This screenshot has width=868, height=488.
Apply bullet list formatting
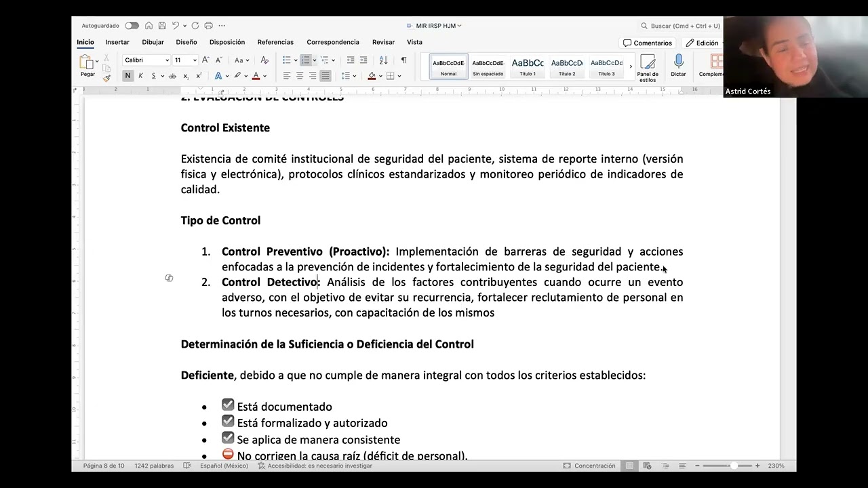pos(287,60)
